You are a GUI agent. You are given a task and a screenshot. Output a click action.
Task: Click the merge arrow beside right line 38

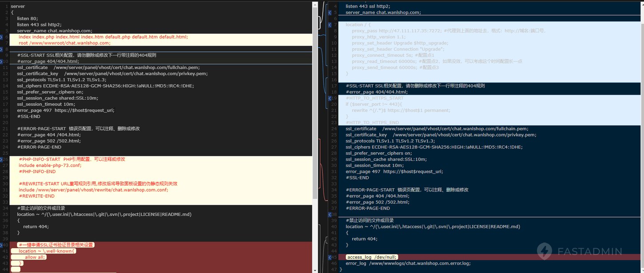coord(330,214)
